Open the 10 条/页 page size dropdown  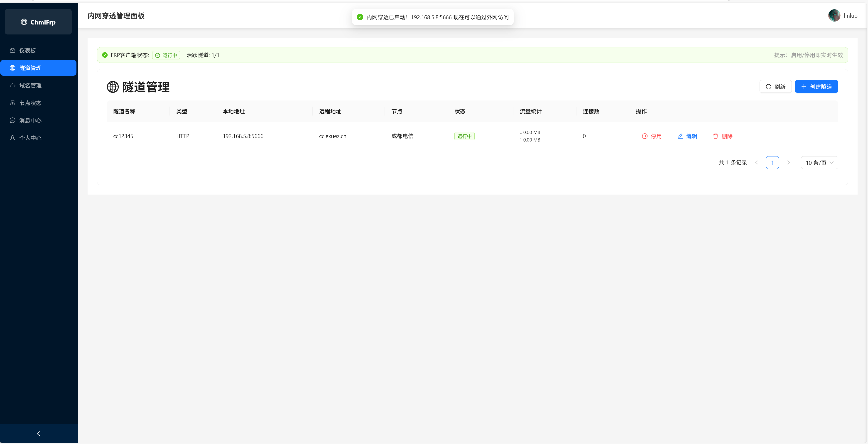pos(819,162)
